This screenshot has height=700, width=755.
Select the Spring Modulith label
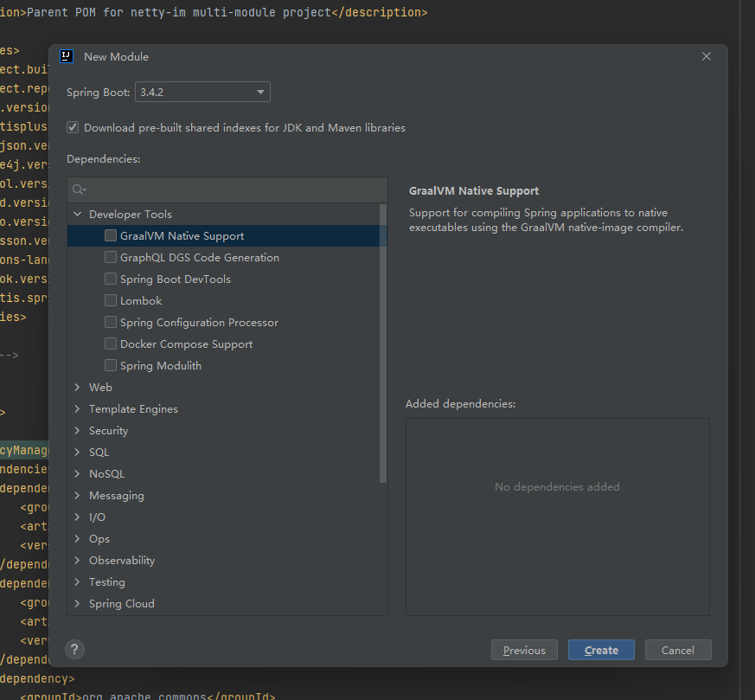[x=161, y=366]
